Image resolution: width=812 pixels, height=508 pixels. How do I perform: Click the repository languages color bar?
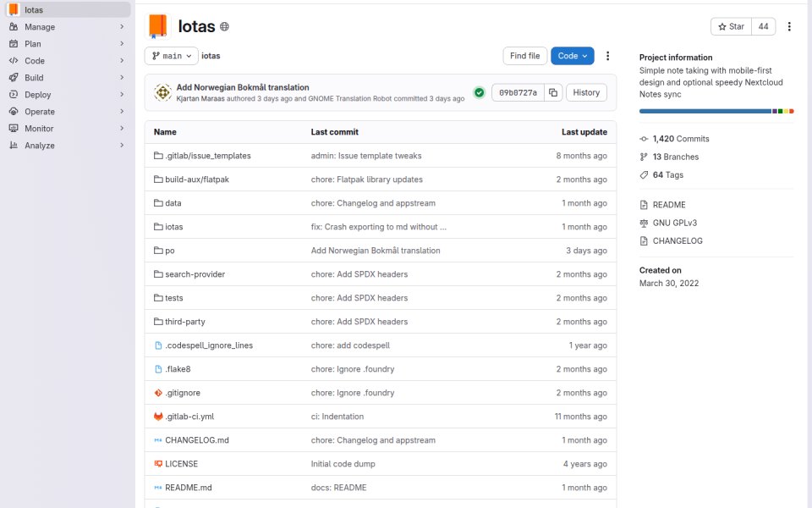click(716, 111)
